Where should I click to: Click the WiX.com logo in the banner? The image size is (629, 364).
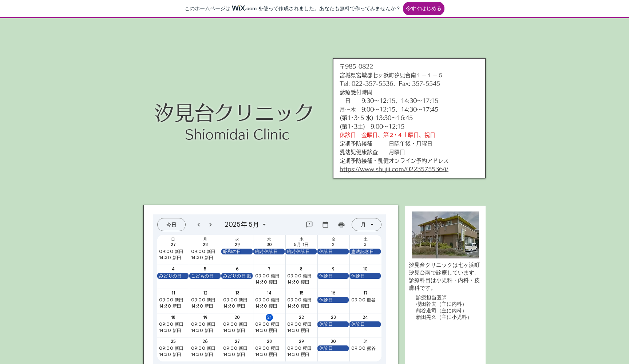(243, 8)
